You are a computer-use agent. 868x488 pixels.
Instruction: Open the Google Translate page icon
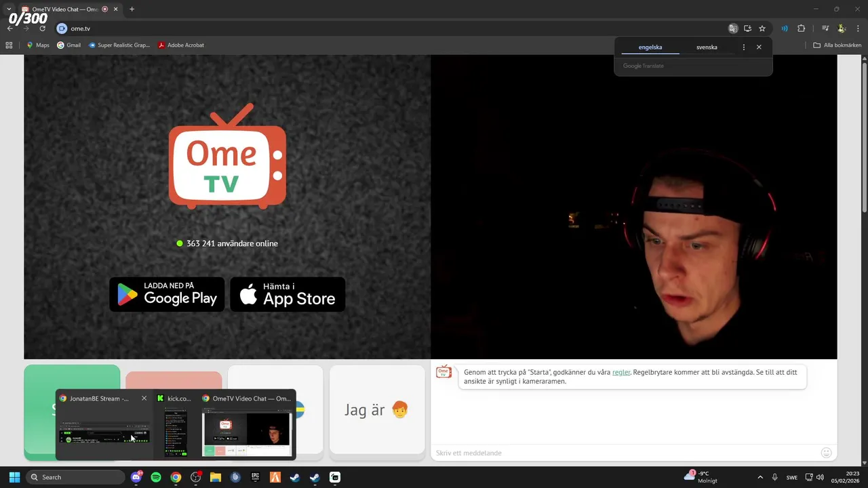point(733,28)
